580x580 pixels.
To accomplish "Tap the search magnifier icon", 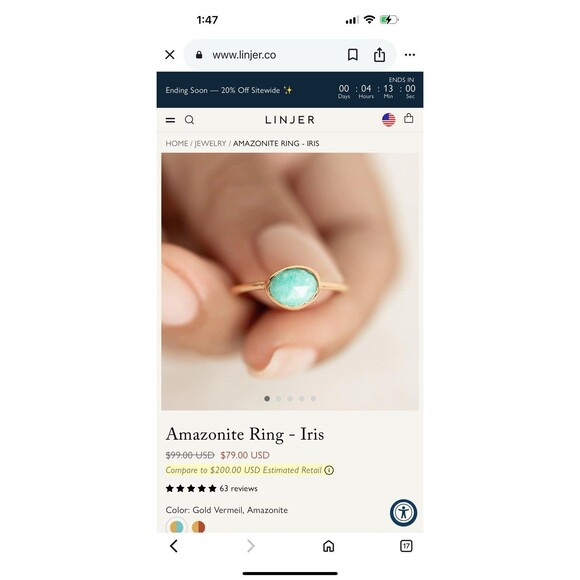I will [x=189, y=120].
